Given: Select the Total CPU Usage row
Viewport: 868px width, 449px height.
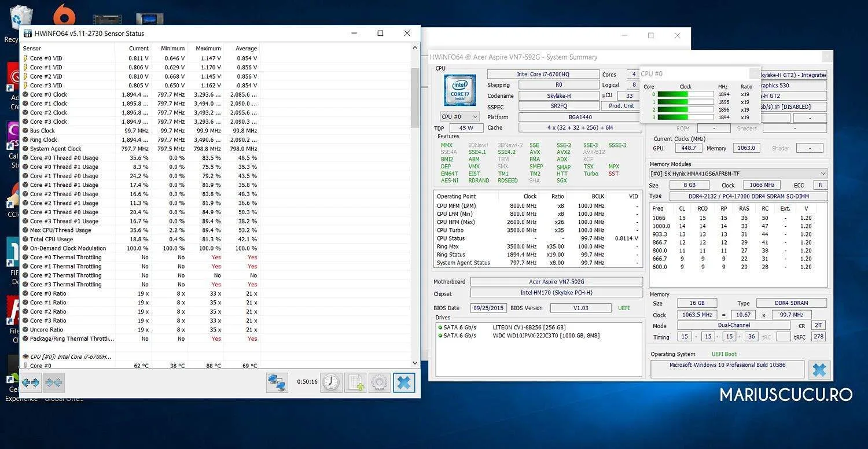Looking at the screenshot, I should (140, 240).
